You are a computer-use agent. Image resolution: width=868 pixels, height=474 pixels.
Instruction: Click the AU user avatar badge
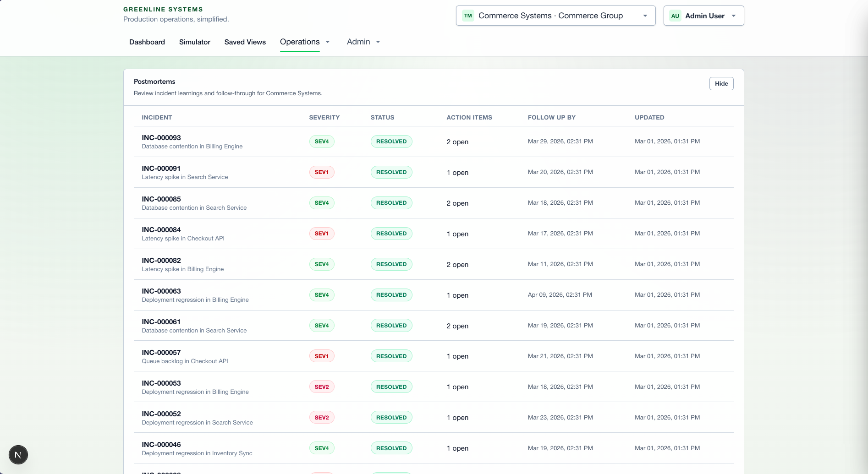pos(675,16)
